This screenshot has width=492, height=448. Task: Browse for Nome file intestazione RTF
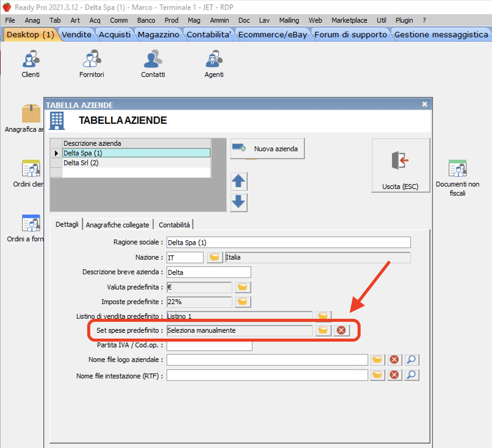coord(377,375)
